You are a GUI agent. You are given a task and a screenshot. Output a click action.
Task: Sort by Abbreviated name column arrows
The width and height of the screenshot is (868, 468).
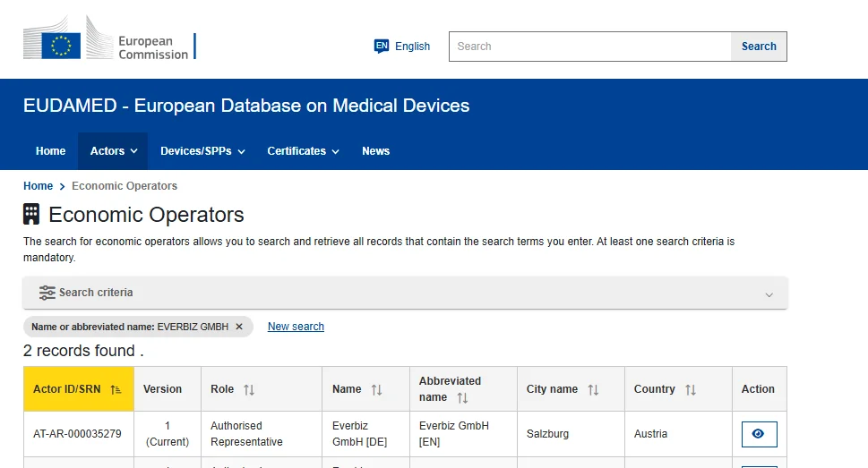pyautogui.click(x=462, y=397)
